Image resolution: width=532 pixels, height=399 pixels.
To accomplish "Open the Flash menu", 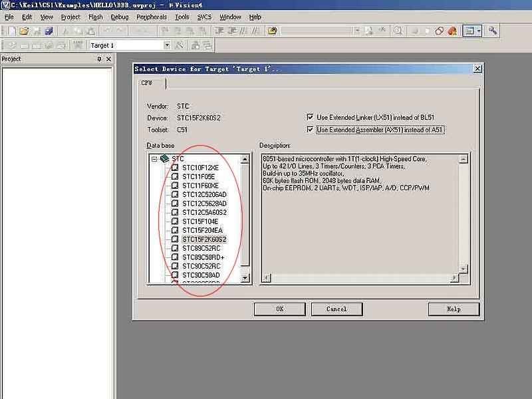I will [96, 17].
